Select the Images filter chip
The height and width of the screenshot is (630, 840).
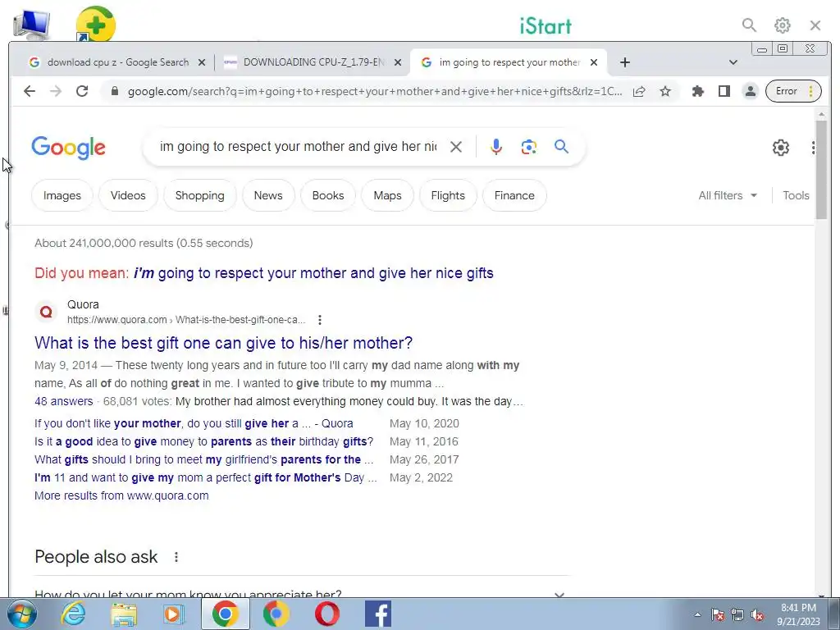[62, 195]
